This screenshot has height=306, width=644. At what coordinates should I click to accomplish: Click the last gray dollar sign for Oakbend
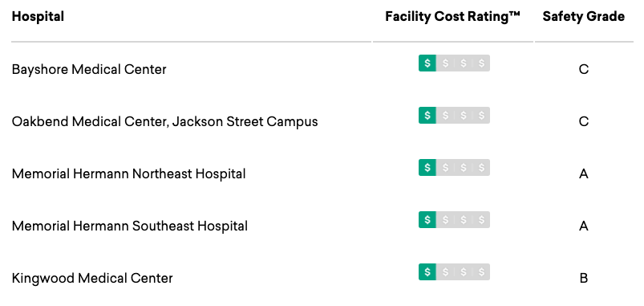pyautogui.click(x=481, y=115)
